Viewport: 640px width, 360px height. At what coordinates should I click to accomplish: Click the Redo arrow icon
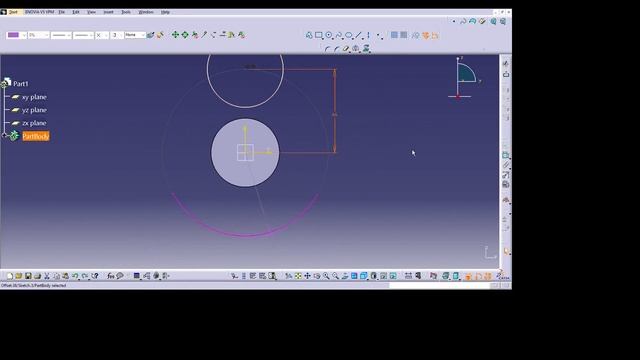point(85,276)
